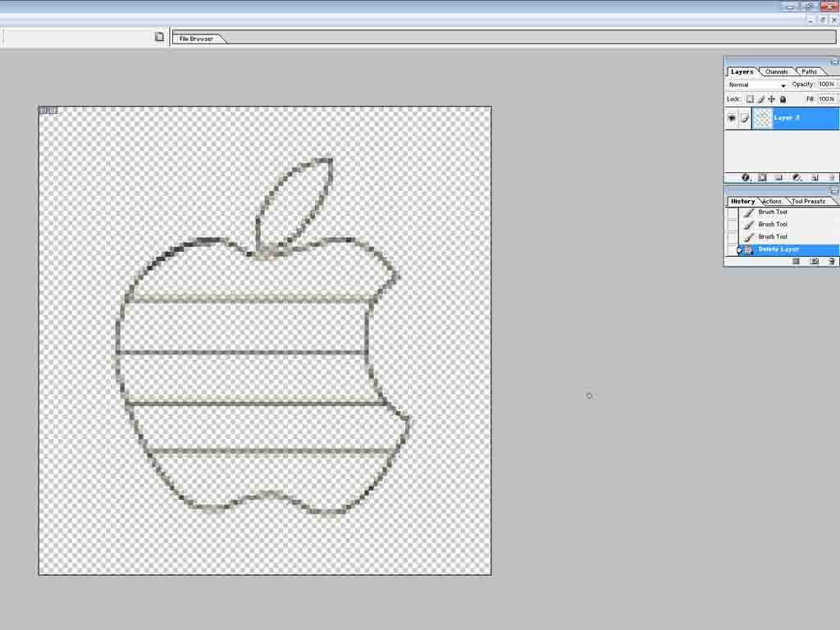Add a layer style in Layers panel
The width and height of the screenshot is (840, 630).
[745, 177]
